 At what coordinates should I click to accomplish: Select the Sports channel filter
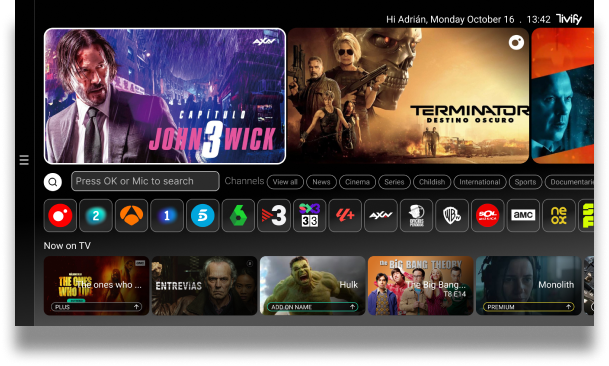[525, 182]
